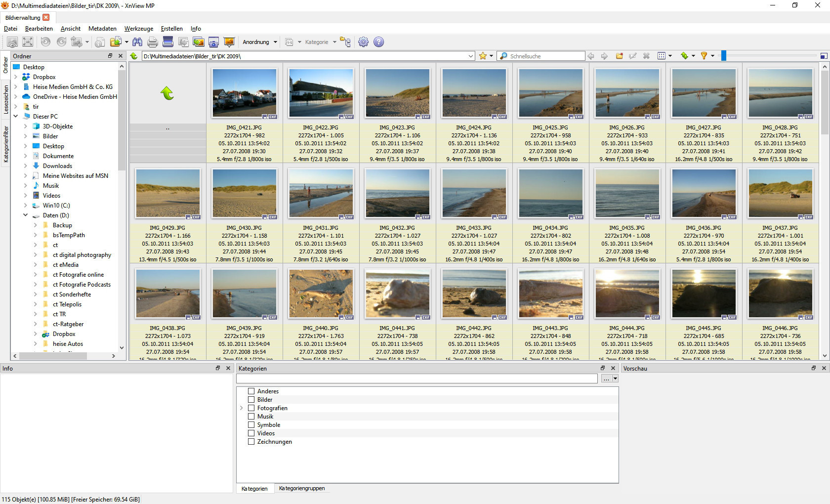Click the printer icon in toolbar
The width and height of the screenshot is (830, 504).
[153, 42]
